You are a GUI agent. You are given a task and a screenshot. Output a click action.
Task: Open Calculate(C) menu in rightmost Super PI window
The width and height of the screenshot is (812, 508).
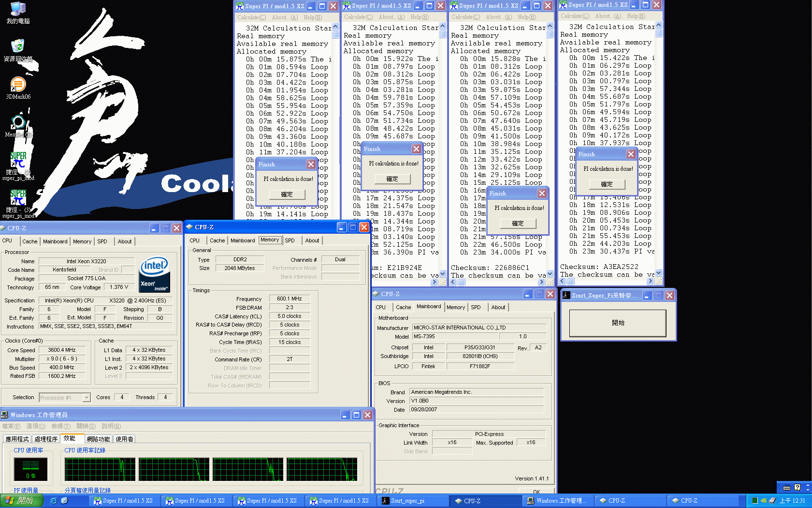(575, 16)
